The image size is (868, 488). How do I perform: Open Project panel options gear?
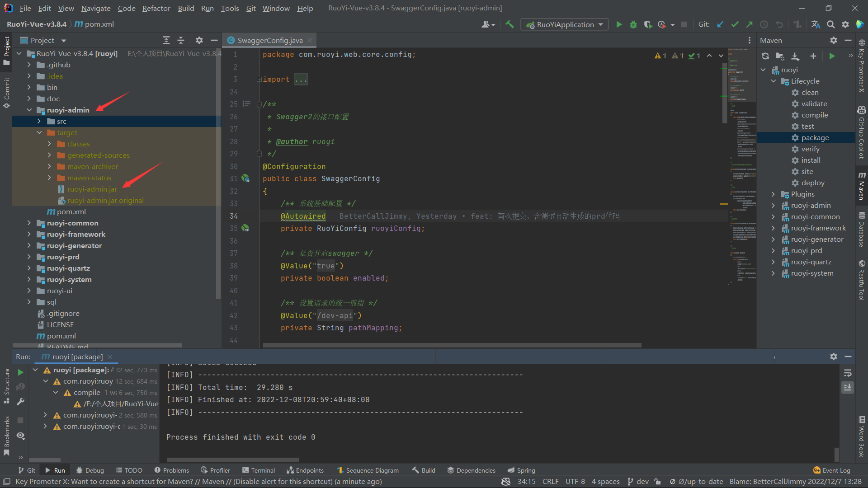point(199,40)
